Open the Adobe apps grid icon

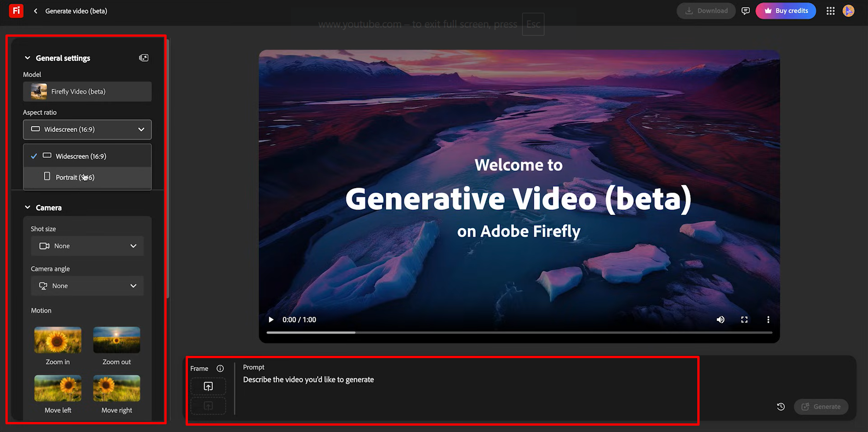pyautogui.click(x=830, y=10)
